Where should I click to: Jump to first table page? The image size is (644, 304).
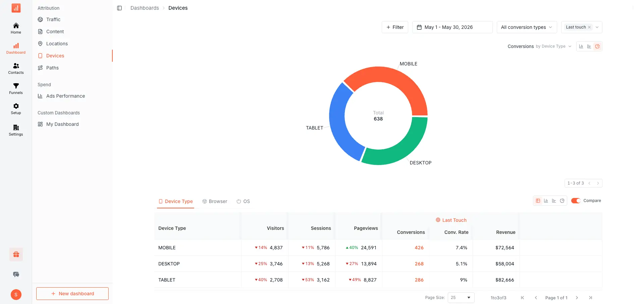(522, 298)
